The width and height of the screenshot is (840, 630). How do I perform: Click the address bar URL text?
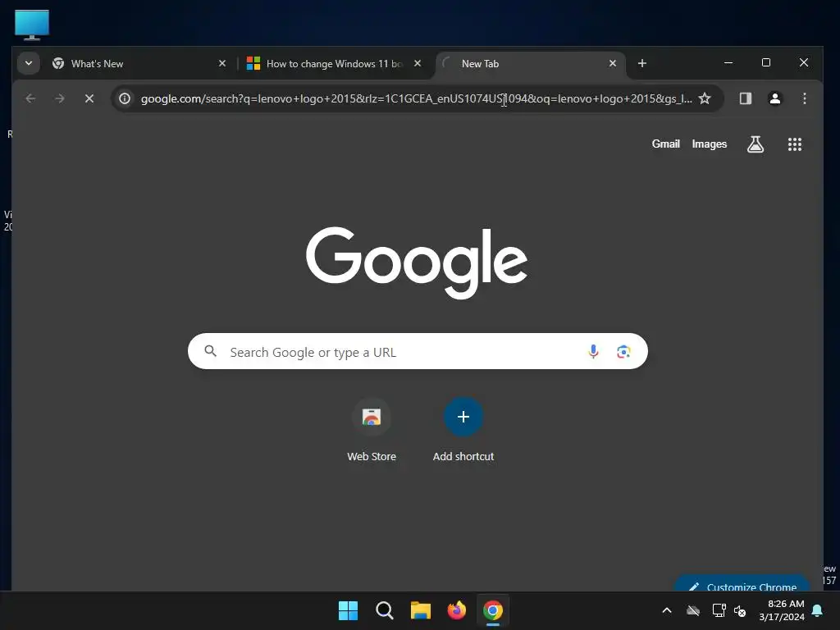(416, 98)
